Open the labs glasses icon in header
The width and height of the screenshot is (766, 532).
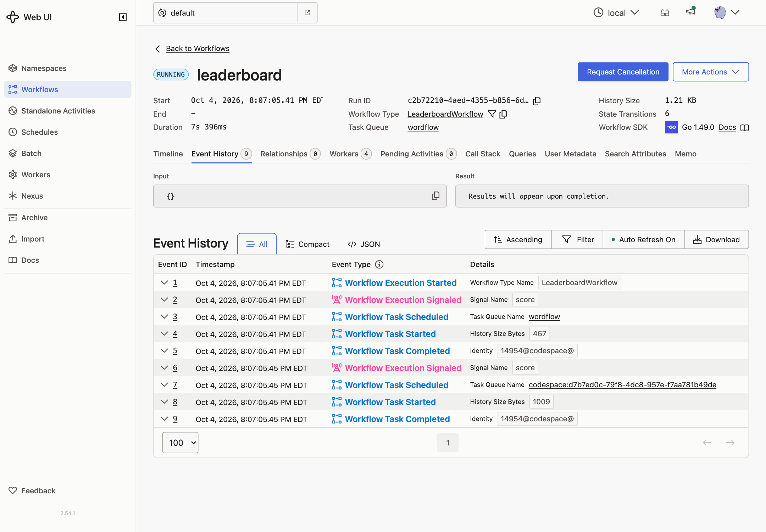[x=665, y=13]
